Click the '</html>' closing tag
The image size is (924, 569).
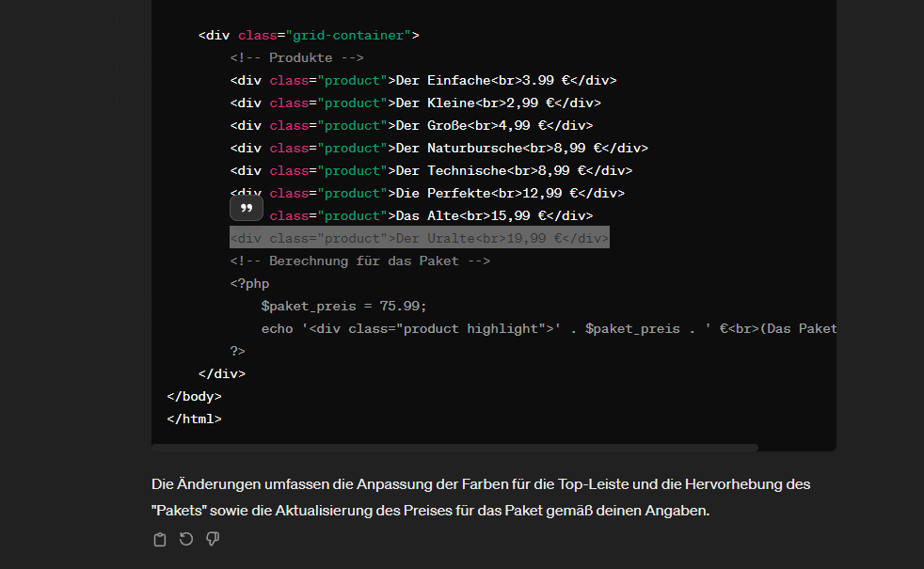pos(195,419)
